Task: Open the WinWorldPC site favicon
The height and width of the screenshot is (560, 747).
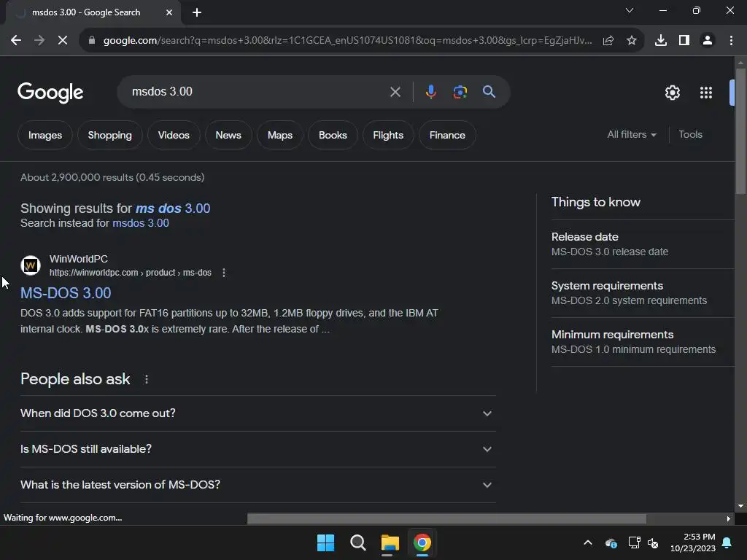Action: (31, 265)
